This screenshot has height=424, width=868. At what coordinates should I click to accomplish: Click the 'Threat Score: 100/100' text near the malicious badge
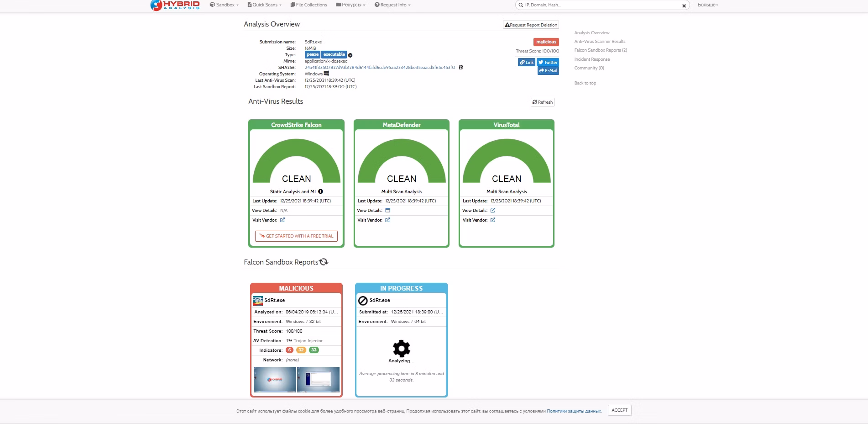coord(537,51)
